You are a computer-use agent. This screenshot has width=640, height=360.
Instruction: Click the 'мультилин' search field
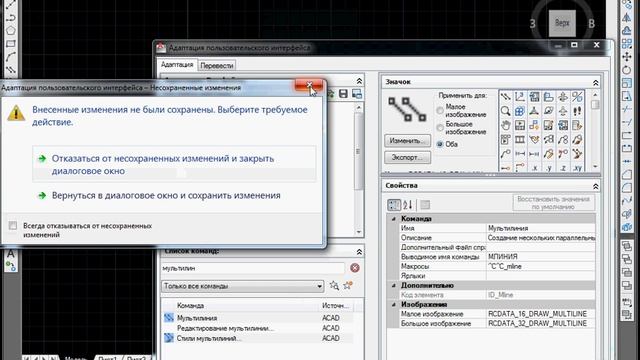point(253,268)
